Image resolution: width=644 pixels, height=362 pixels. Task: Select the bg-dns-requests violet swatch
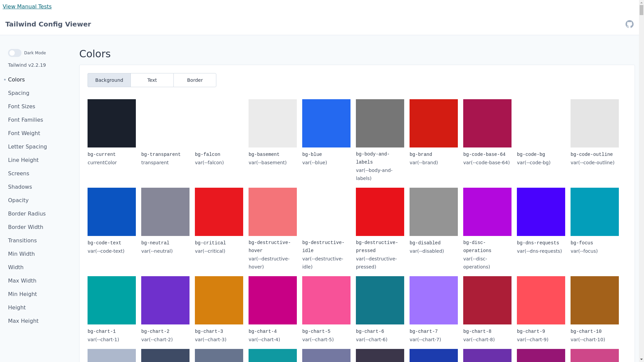coord(541,212)
